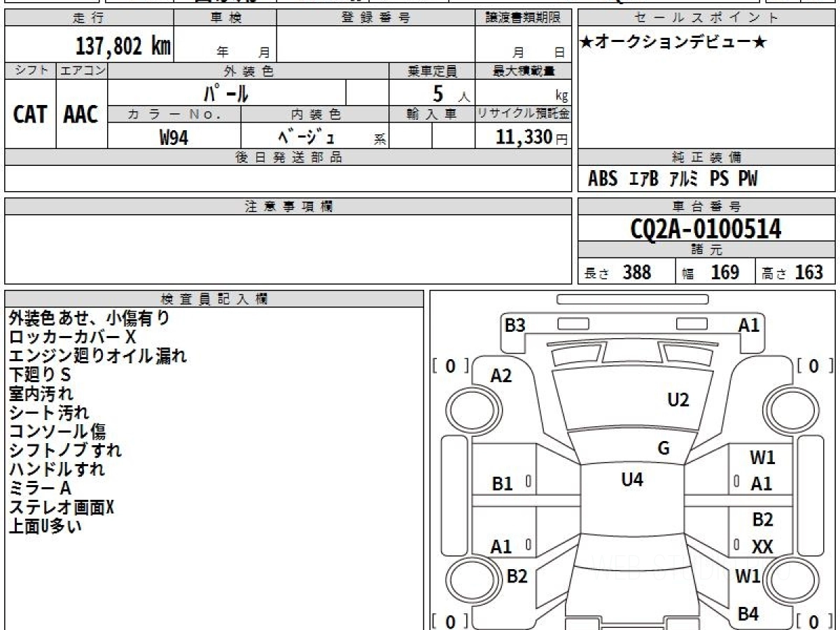840x630 pixels.
Task: Click the 輸入車 header
Action: click(x=432, y=114)
